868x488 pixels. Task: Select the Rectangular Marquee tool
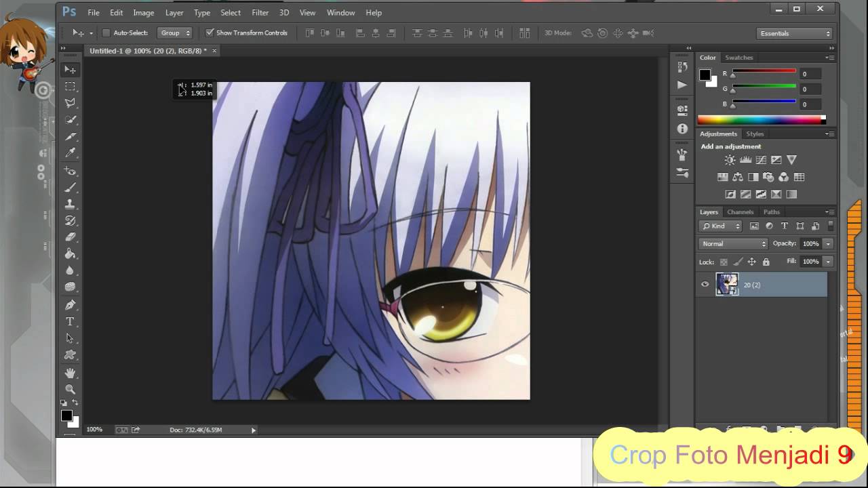70,87
